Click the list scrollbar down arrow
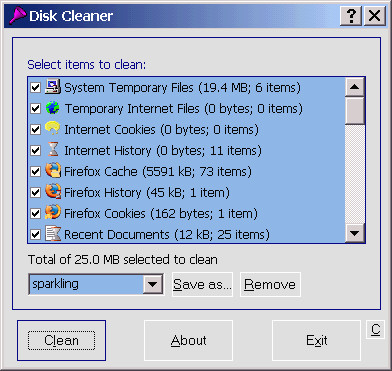392x371 pixels. point(355,233)
